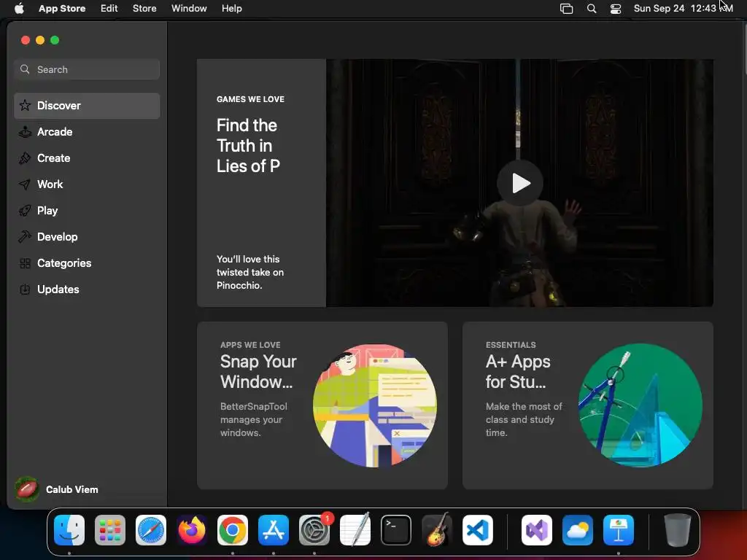Open Visual Studio Code from the Dock
This screenshot has width=747, height=560.
click(478, 530)
